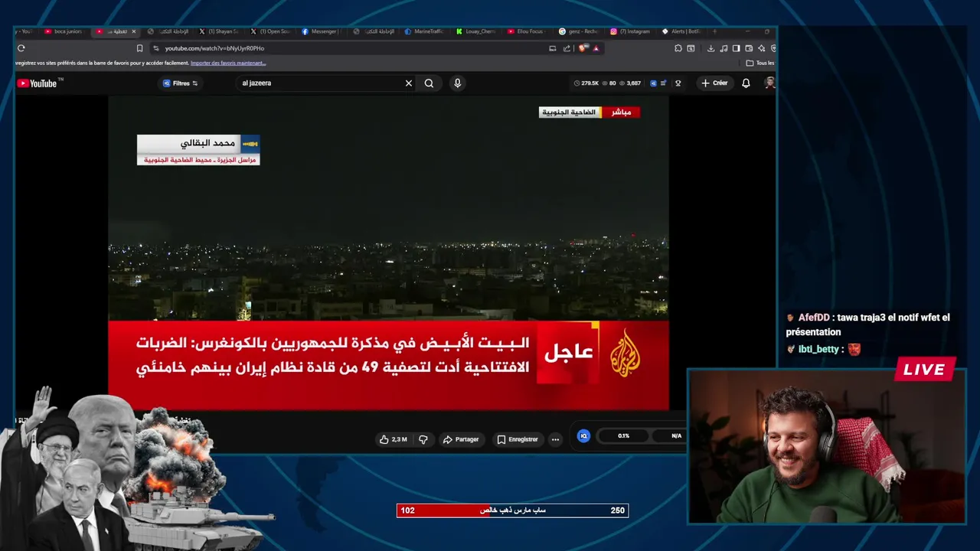Click the 0.1% stat pill
Screen dimensions: 980x551
click(624, 435)
